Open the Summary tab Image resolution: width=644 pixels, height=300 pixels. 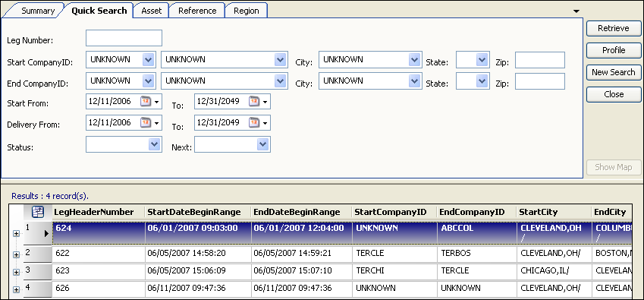pyautogui.click(x=38, y=11)
